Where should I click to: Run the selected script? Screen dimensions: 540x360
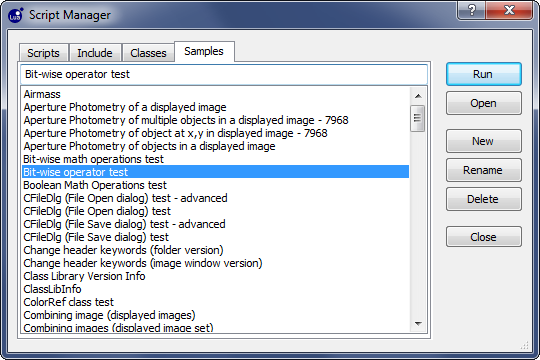[x=484, y=74]
